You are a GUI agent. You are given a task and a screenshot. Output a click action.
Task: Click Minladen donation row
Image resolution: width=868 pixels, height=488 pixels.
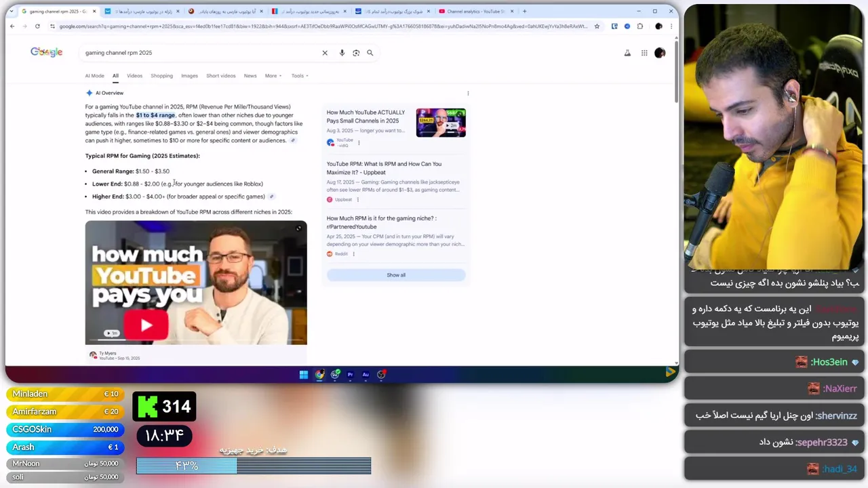[x=65, y=394]
